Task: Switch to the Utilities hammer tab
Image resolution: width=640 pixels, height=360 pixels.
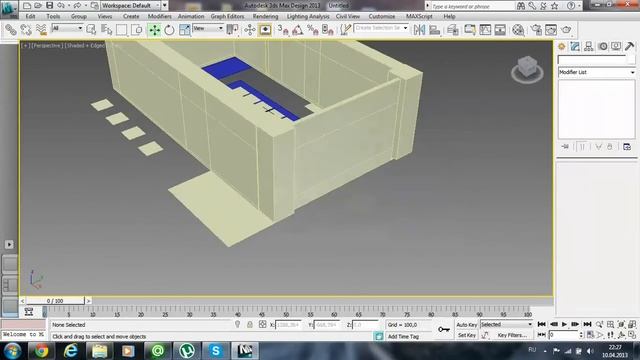Action: click(x=629, y=47)
